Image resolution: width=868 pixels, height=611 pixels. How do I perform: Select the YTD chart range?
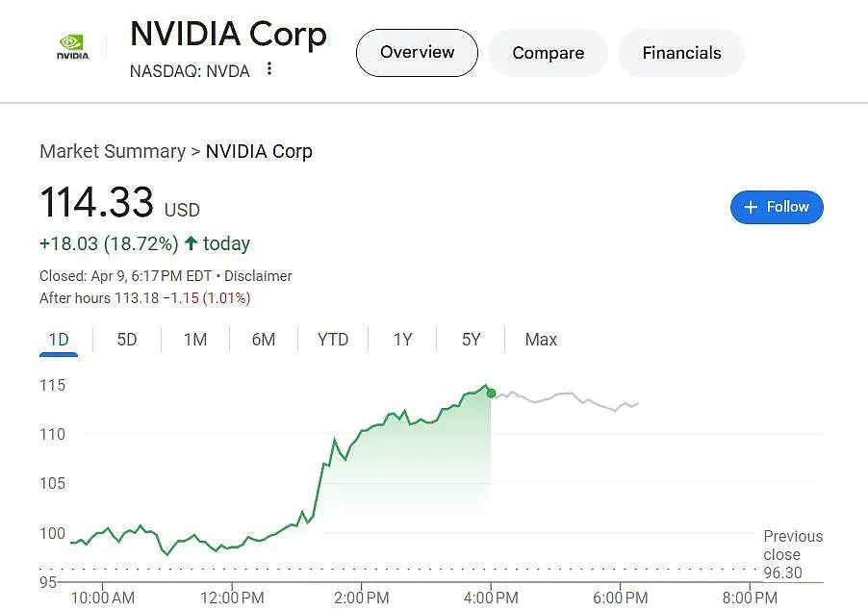tap(333, 340)
